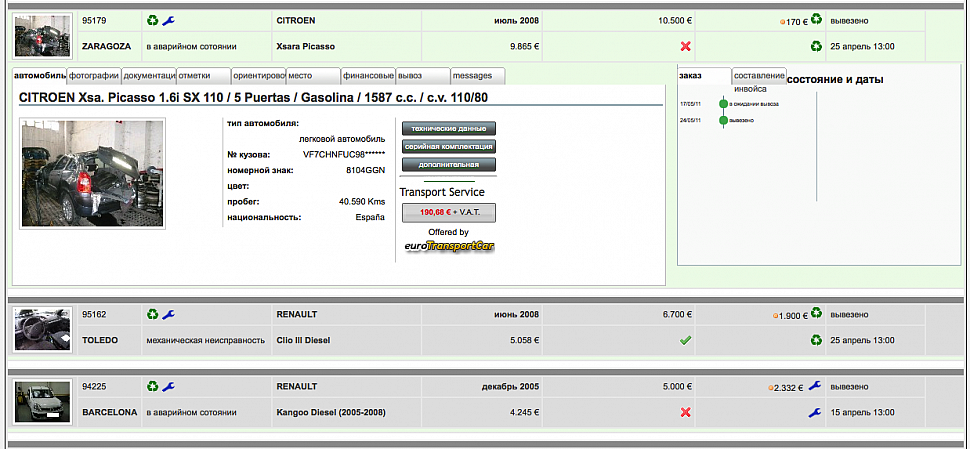Click the orange dot before 170 €

coord(783,22)
